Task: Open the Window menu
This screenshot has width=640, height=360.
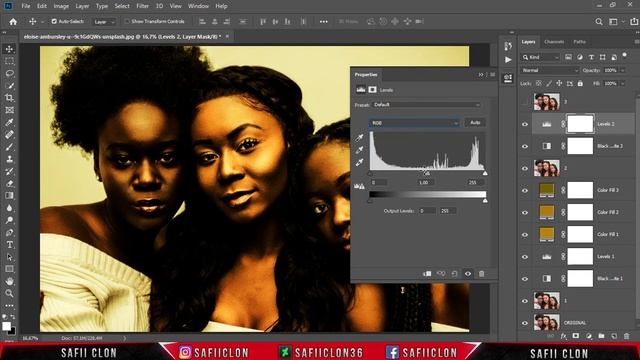Action: (198, 6)
